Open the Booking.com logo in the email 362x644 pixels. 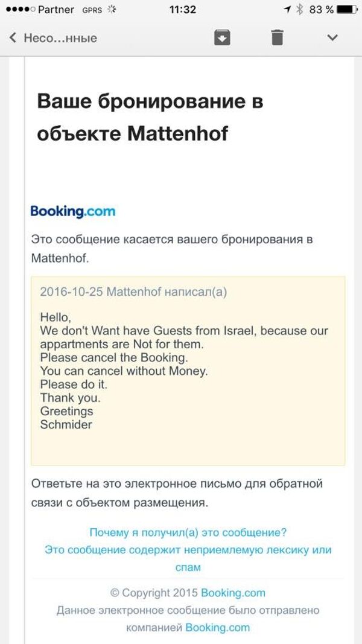pyautogui.click(x=72, y=211)
